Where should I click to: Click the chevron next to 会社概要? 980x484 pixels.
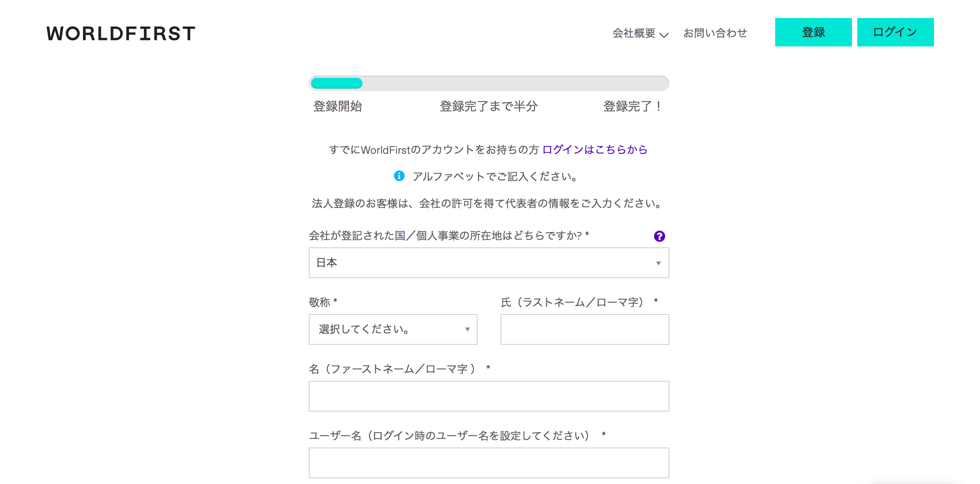coord(664,35)
